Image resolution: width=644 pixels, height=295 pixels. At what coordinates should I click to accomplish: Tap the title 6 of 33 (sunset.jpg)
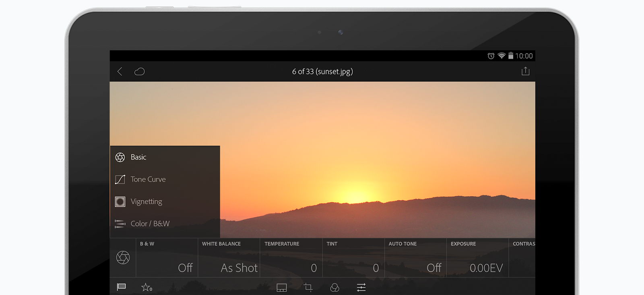click(x=322, y=72)
